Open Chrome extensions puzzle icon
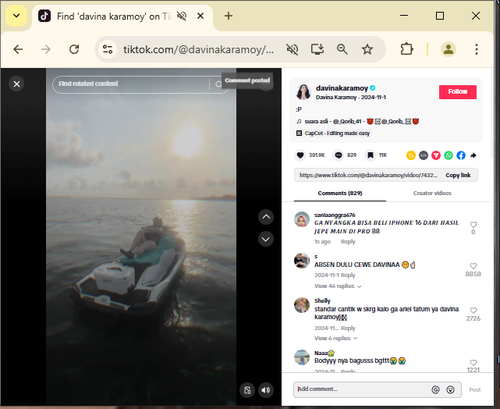Image resolution: width=500 pixels, height=409 pixels. (406, 50)
